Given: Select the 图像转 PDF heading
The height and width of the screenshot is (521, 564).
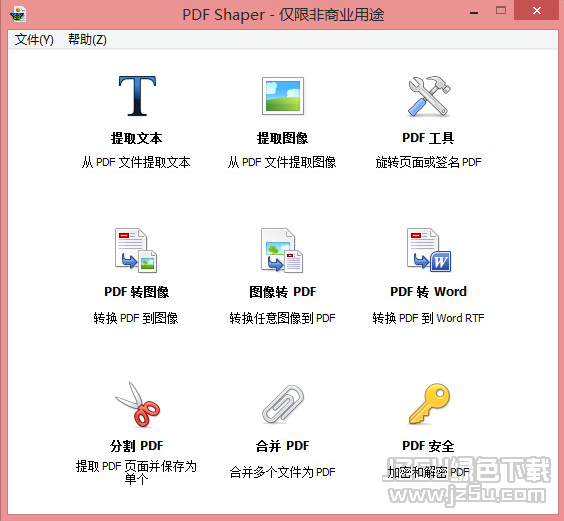Looking at the screenshot, I should point(283,292).
